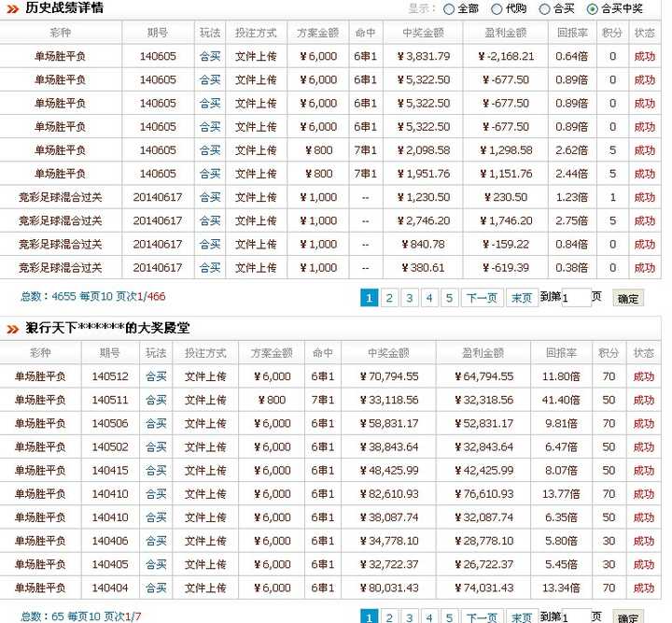672x623 pixels.
Task: Open 合买 link in row with ¥1,230.50 prize
Action: point(210,197)
